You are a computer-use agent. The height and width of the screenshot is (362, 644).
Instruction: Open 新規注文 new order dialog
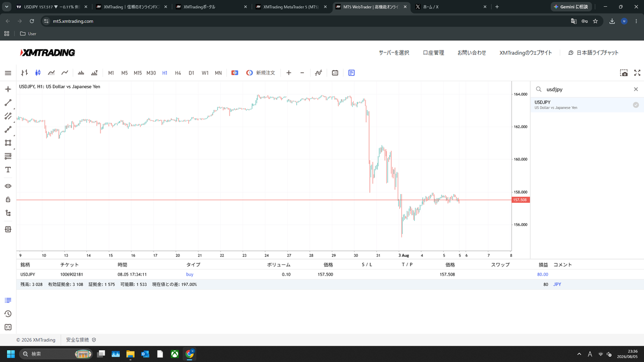261,73
